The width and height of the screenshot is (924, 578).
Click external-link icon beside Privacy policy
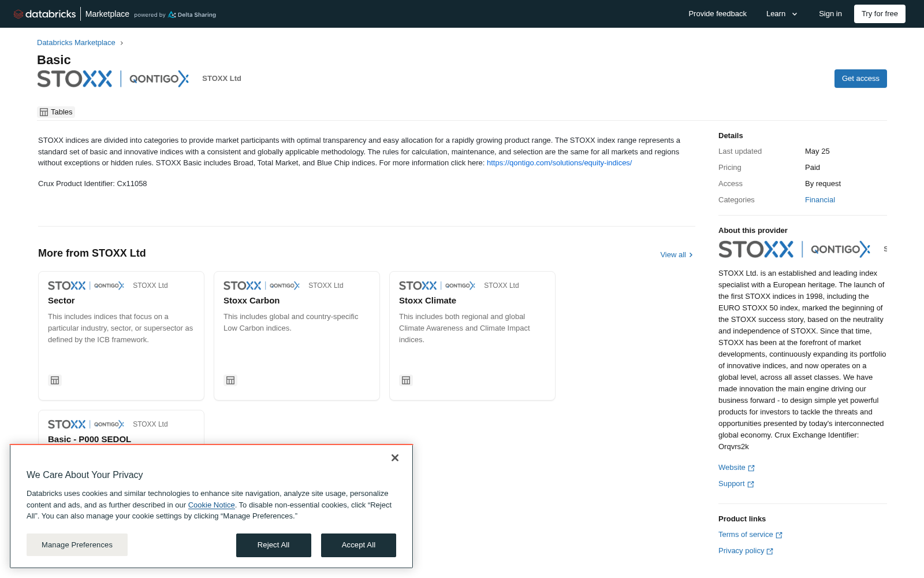[770, 551]
